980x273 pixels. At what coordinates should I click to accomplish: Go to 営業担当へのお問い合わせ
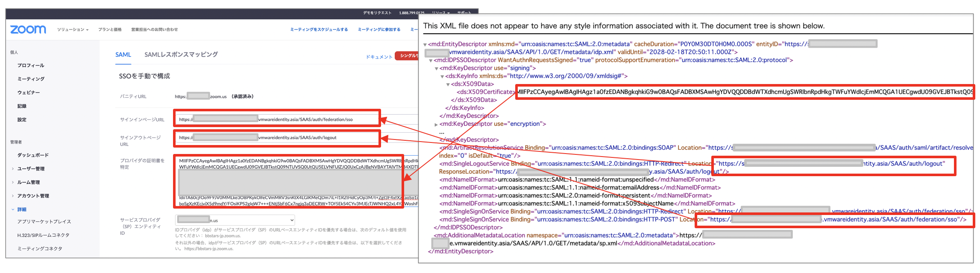coord(154,29)
